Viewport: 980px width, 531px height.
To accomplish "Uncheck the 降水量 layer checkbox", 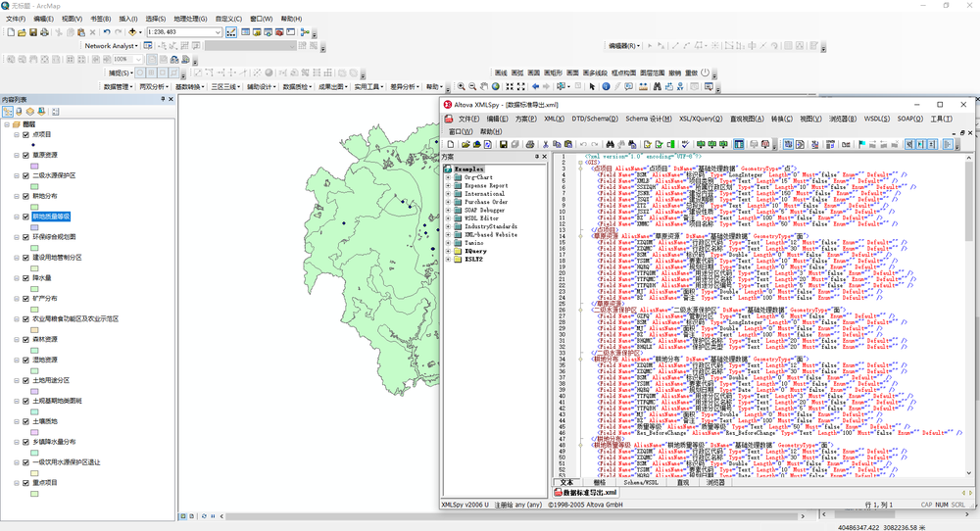I will (x=25, y=278).
